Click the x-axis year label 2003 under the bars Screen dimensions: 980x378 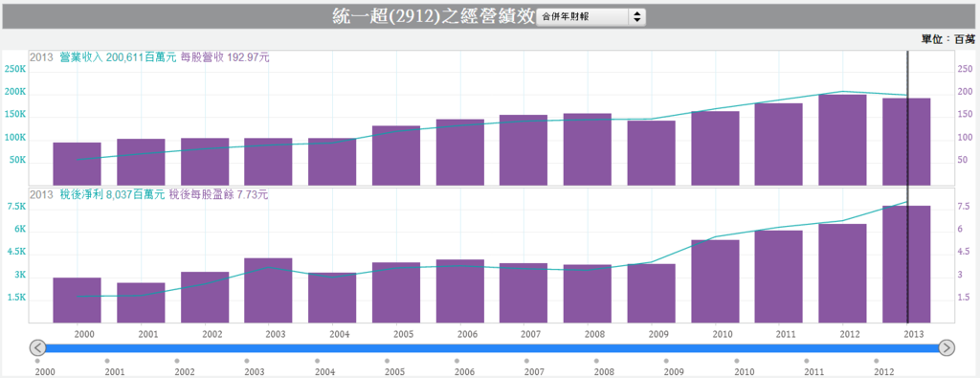pyautogui.click(x=276, y=334)
